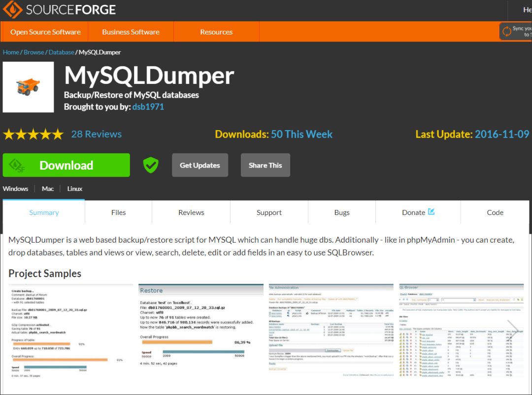
Task: Click the MySQLDumper dump truck project icon
Action: 28,87
